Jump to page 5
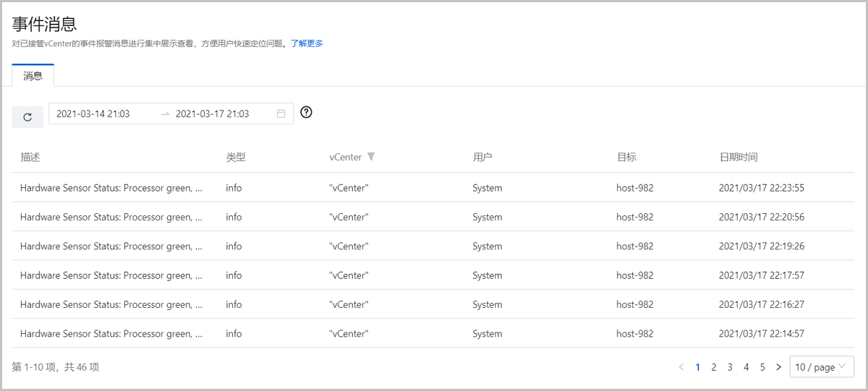 click(x=762, y=367)
